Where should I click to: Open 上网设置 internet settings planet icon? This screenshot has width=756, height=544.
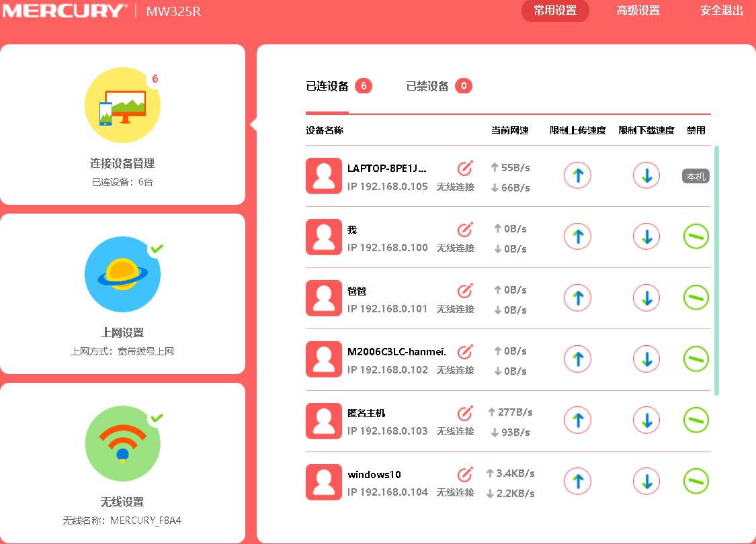122,274
